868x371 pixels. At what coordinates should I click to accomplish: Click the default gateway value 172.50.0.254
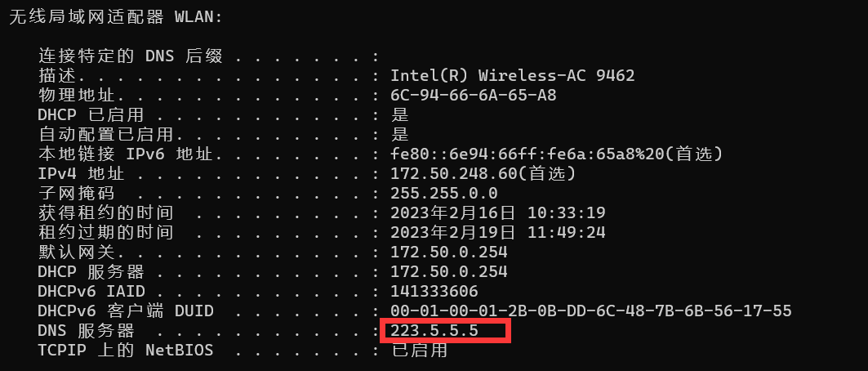click(x=449, y=252)
